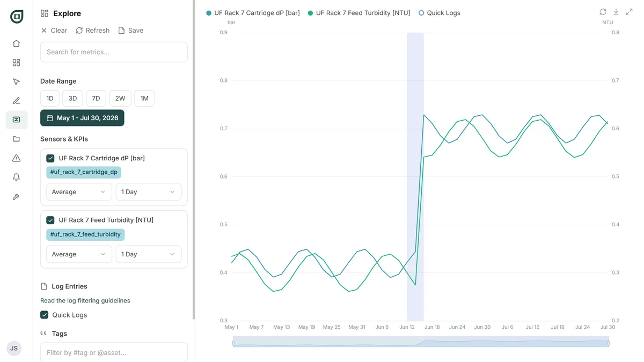Screen dimensions: 644x362
Task: Toggle Cartridge dP series in chart legend
Action: [x=253, y=13]
